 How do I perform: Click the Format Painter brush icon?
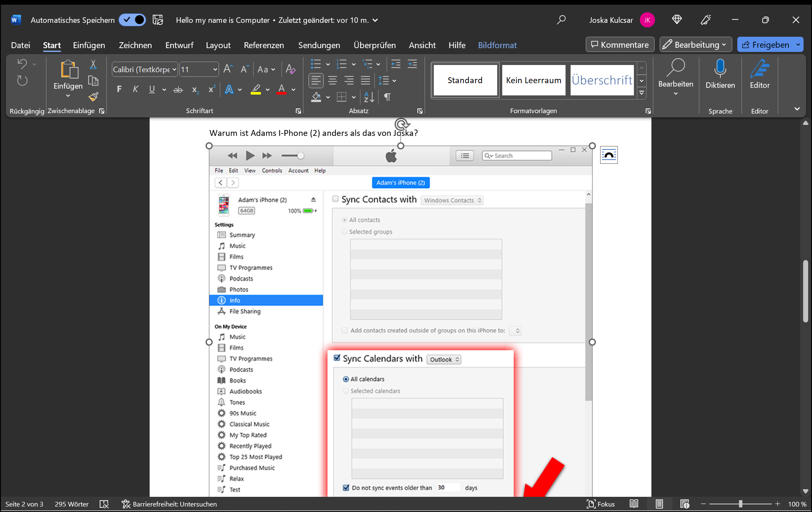[x=93, y=98]
